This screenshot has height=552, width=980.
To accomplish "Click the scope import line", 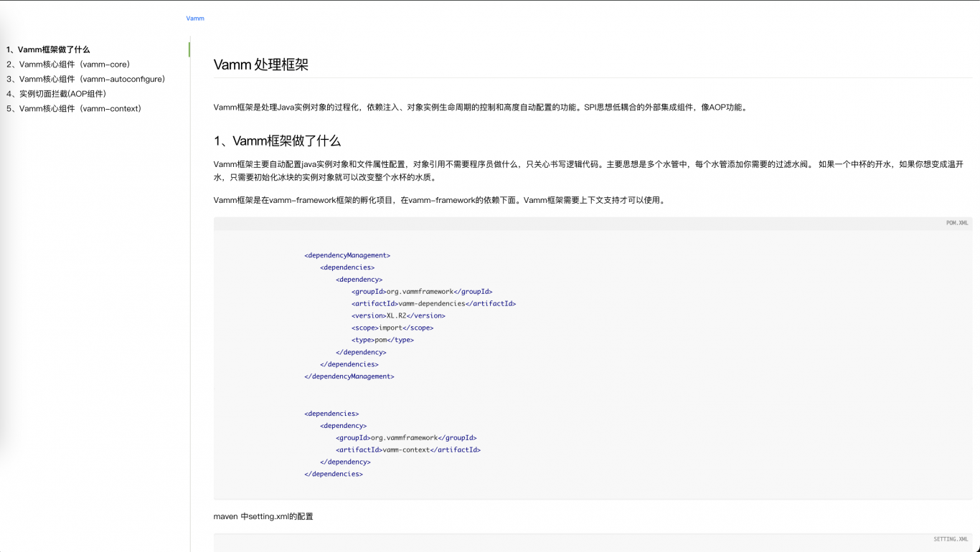I will pyautogui.click(x=392, y=328).
